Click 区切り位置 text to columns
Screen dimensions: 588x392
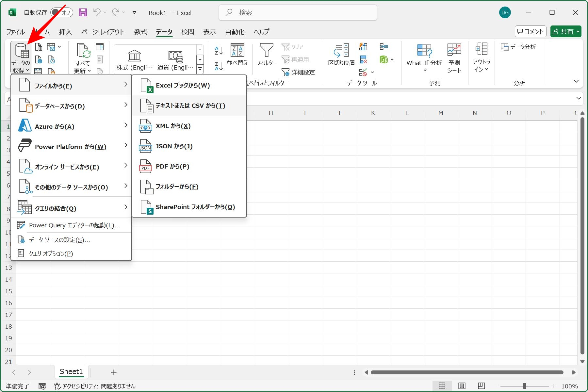coord(341,55)
